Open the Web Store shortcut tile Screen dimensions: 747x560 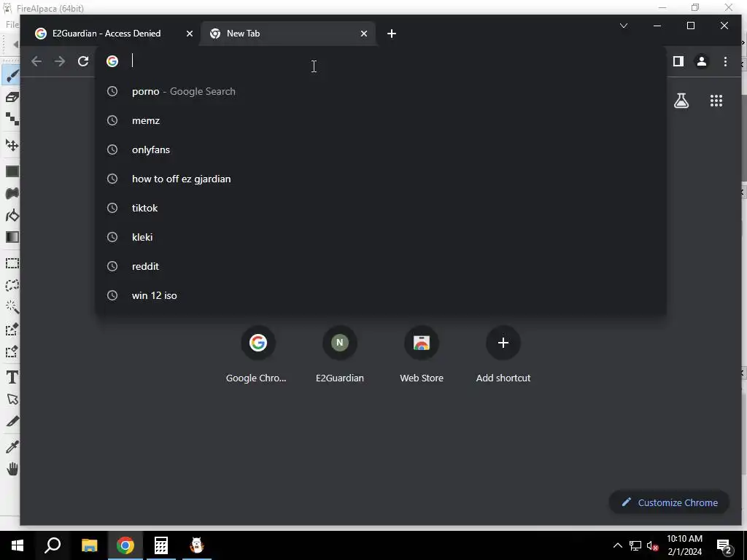[422, 354]
